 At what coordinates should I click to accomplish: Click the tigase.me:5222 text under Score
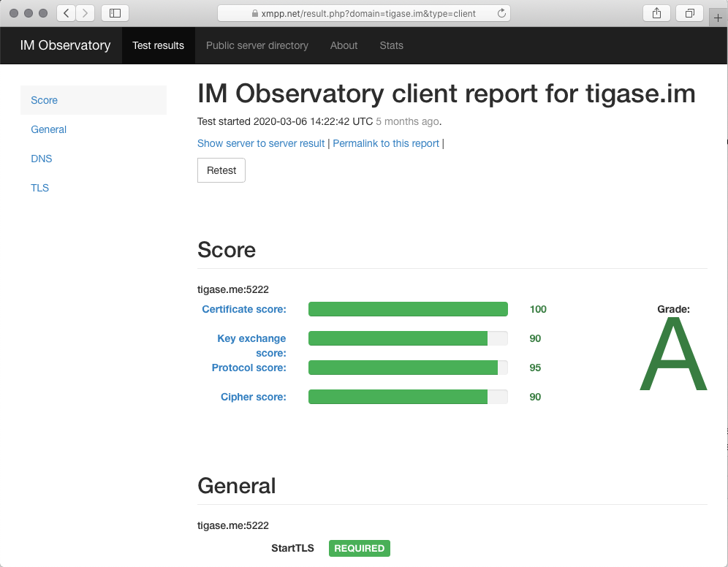tap(233, 289)
